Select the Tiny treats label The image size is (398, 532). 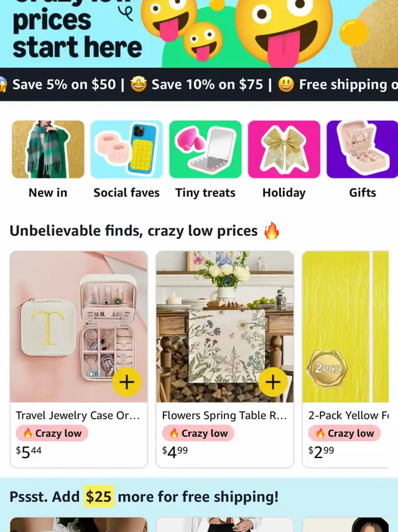(x=205, y=193)
